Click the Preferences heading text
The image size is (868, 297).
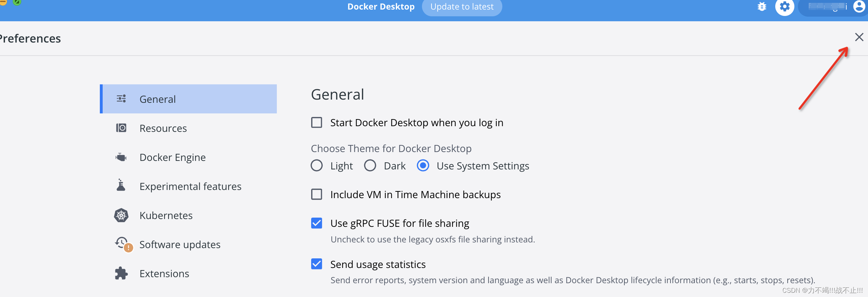(x=30, y=38)
